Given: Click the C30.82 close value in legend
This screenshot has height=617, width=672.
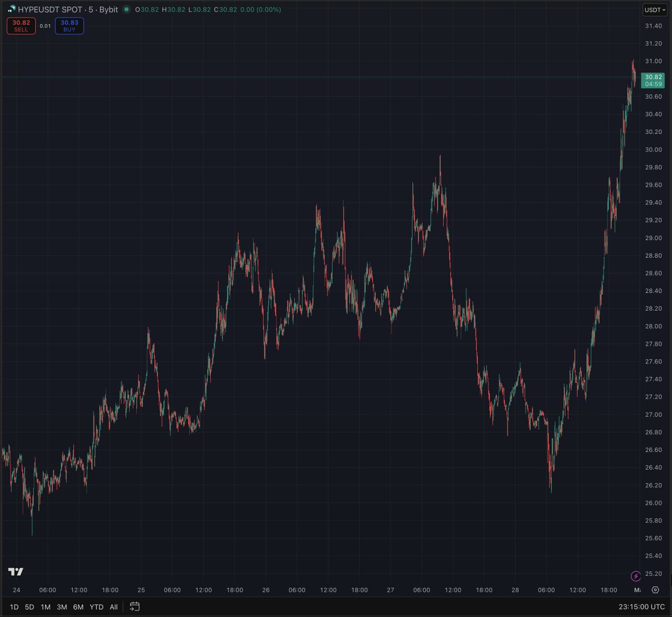Looking at the screenshot, I should (x=225, y=10).
